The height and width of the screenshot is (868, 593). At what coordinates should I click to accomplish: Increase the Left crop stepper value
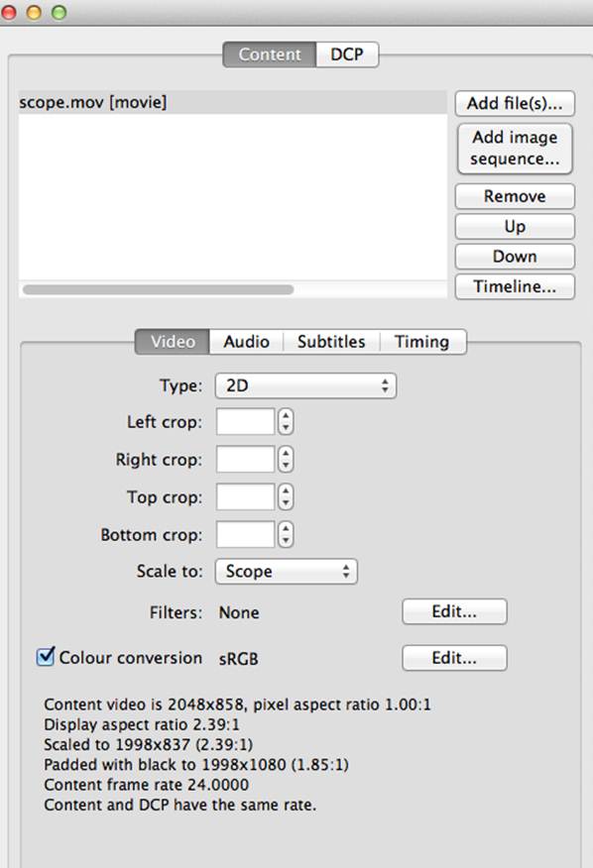tap(286, 416)
